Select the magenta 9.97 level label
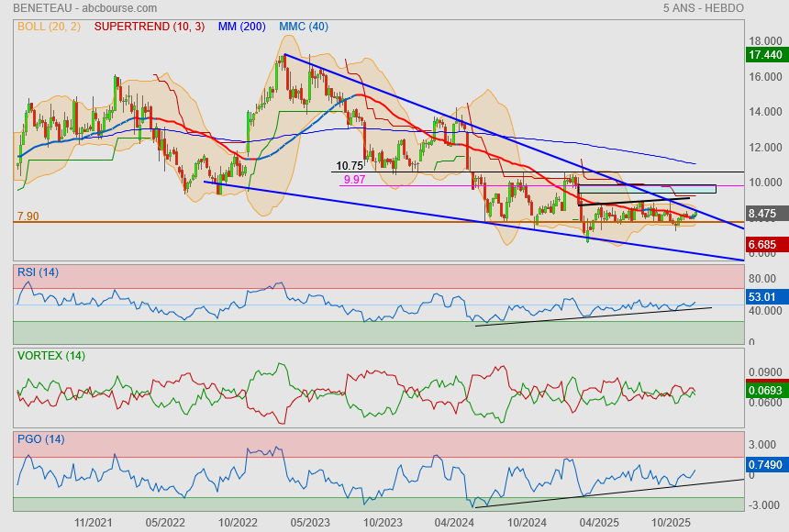789x532 pixels. pos(353,180)
